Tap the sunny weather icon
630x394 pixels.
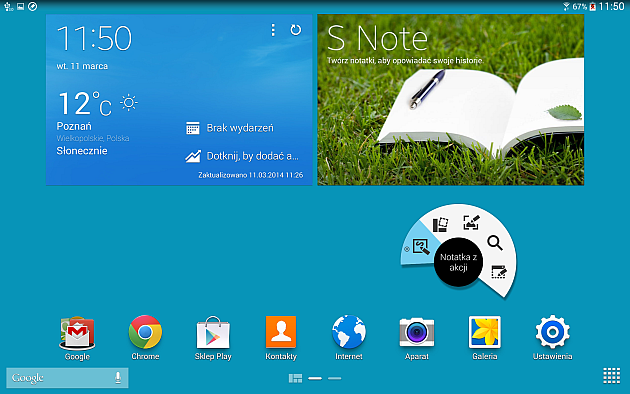129,103
